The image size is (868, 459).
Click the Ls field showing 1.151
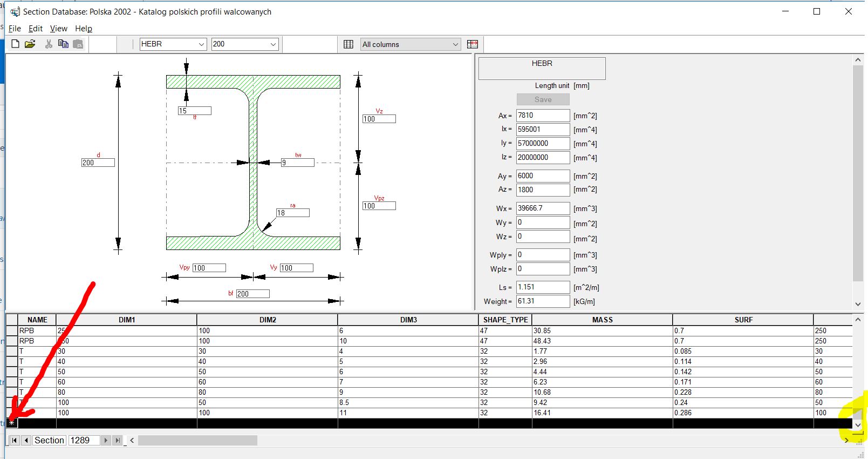(543, 287)
